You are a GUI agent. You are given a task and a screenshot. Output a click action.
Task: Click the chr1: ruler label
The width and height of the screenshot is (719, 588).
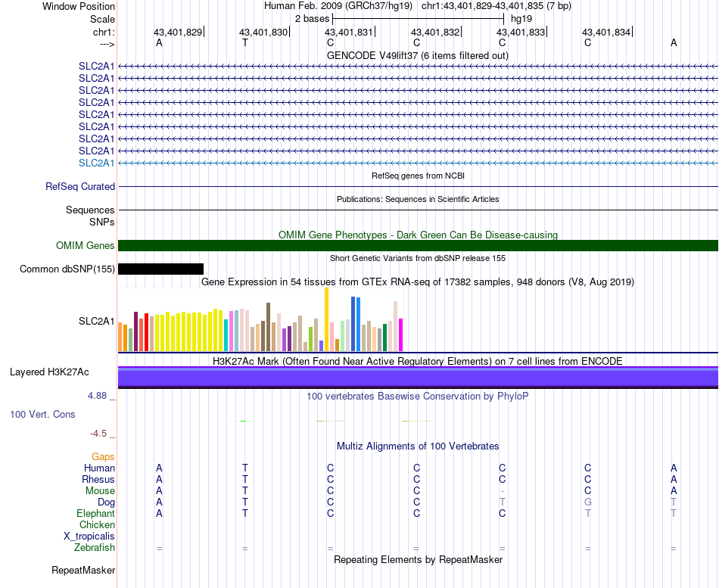coord(104,32)
